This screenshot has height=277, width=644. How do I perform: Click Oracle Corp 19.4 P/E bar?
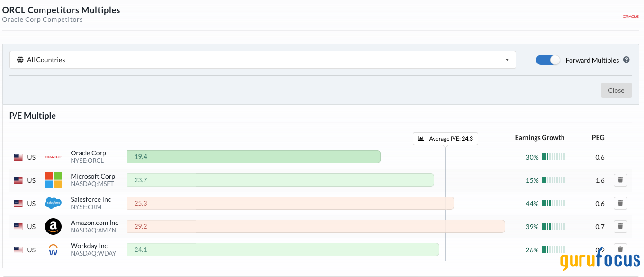point(254,157)
